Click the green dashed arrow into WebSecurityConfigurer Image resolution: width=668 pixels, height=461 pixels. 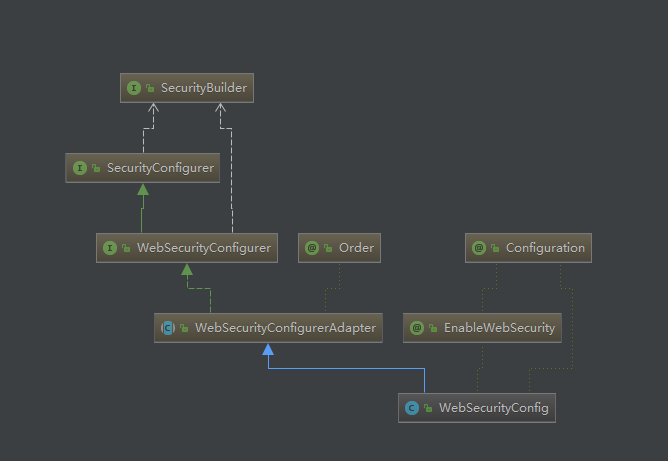click(187, 269)
